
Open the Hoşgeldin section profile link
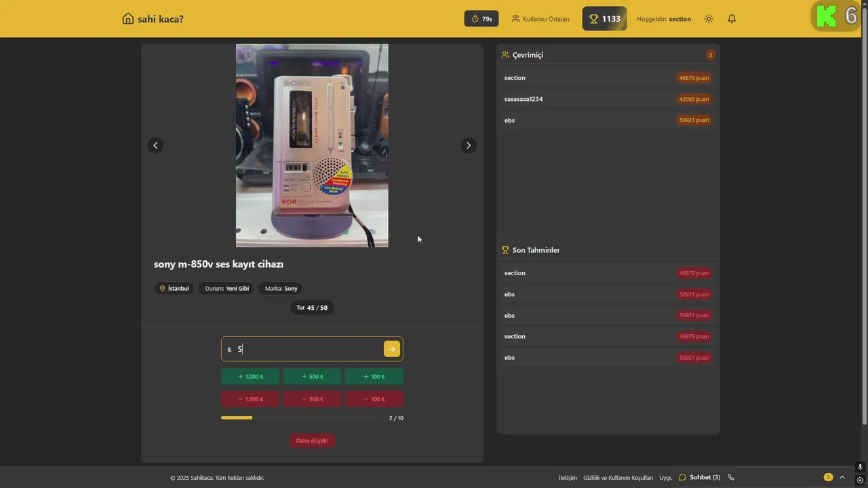click(x=664, y=19)
